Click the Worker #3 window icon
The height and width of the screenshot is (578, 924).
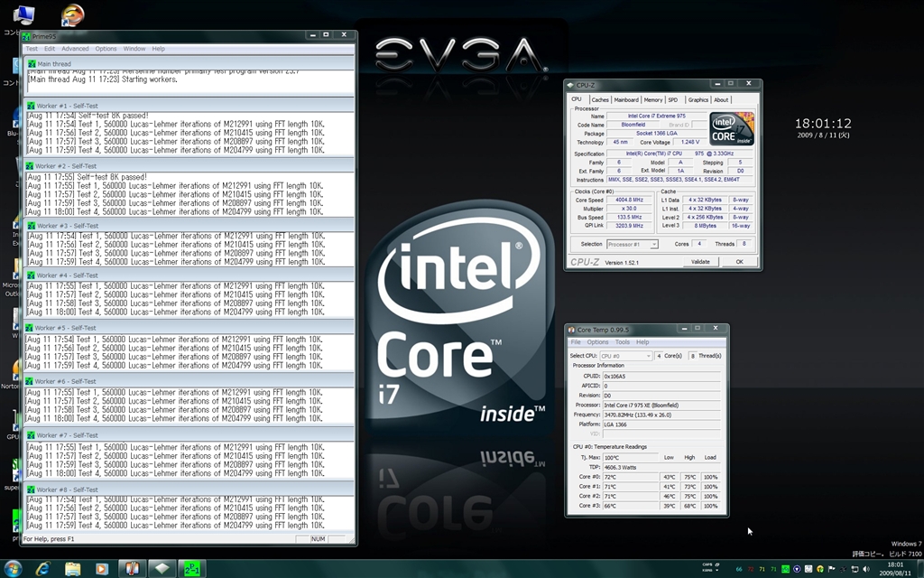point(31,225)
